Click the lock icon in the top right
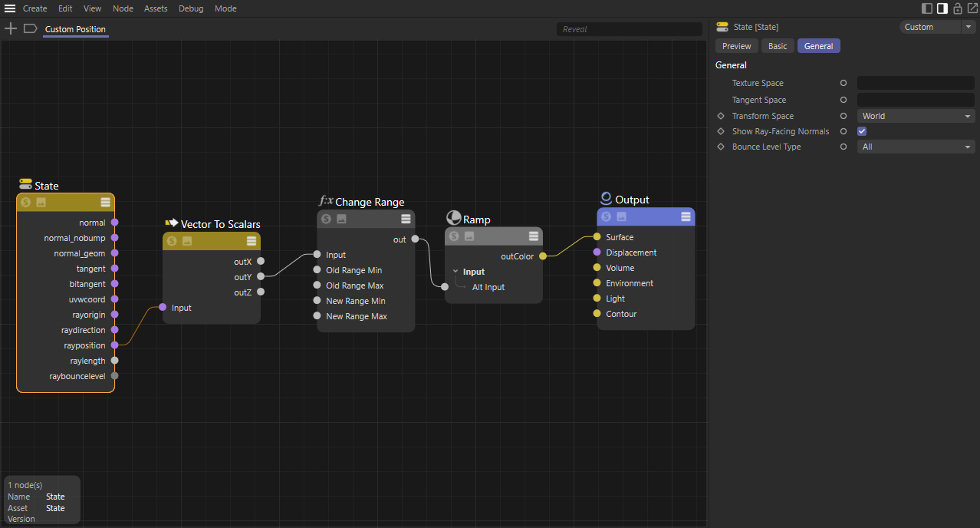980x528 pixels. coord(957,8)
